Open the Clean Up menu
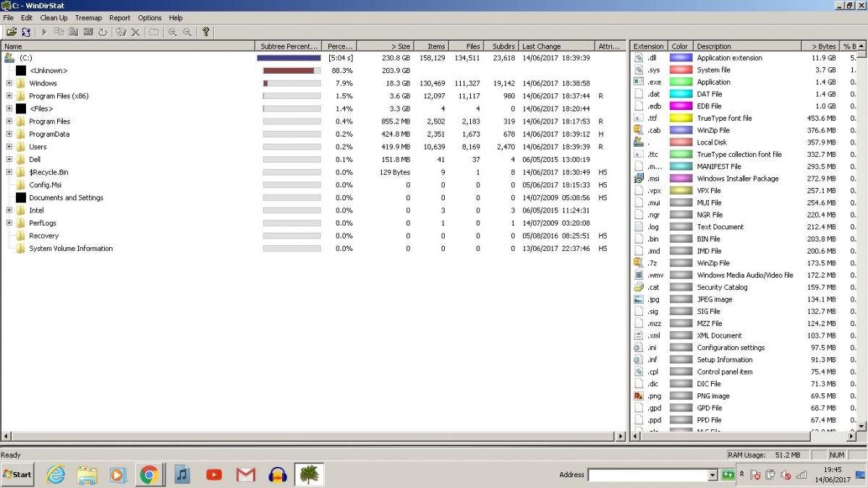 click(x=54, y=17)
